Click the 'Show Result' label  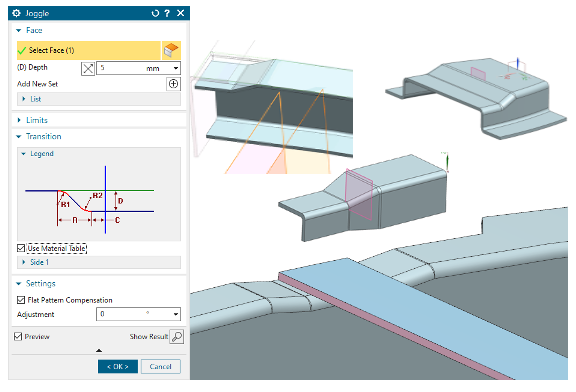point(148,337)
